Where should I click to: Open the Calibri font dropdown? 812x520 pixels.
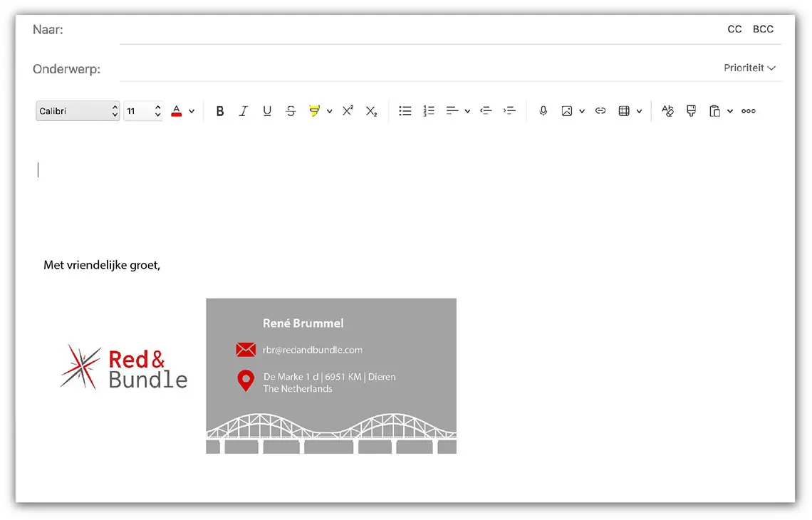click(x=78, y=111)
